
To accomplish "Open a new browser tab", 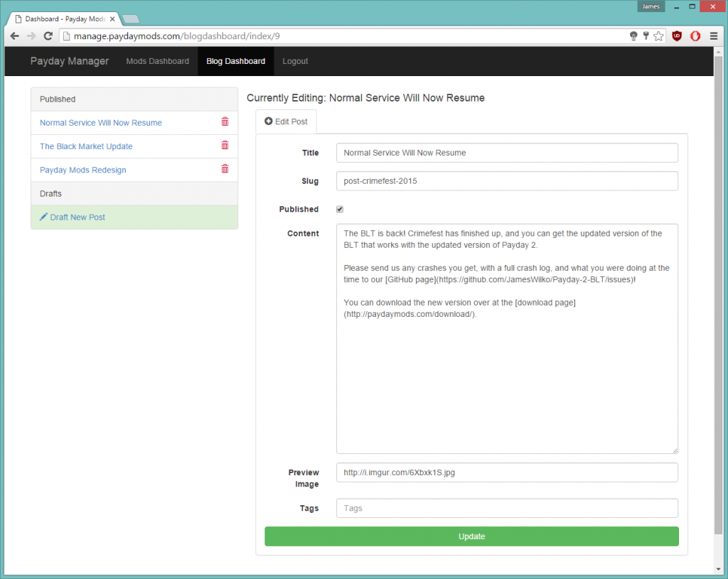I will tap(131, 19).
